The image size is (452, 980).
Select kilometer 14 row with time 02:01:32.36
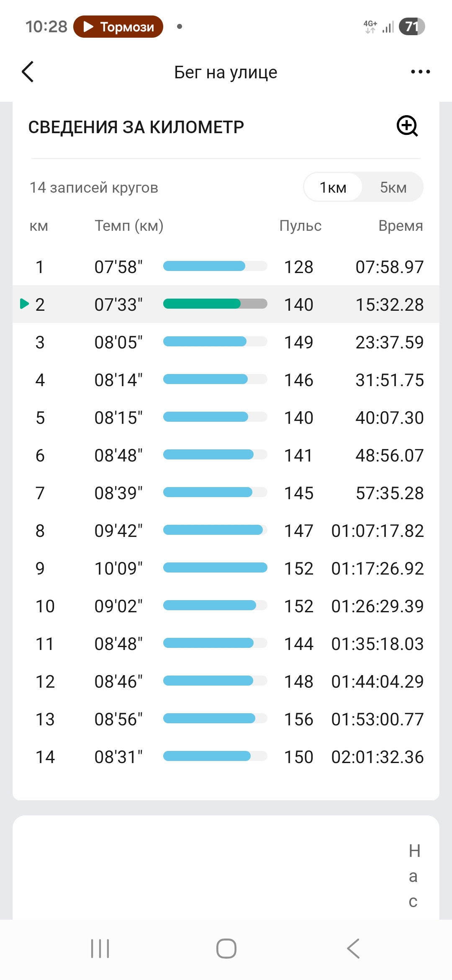[226, 756]
